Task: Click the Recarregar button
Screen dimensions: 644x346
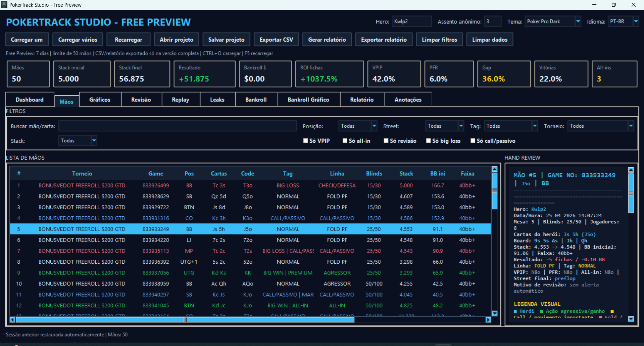Action: (129, 40)
